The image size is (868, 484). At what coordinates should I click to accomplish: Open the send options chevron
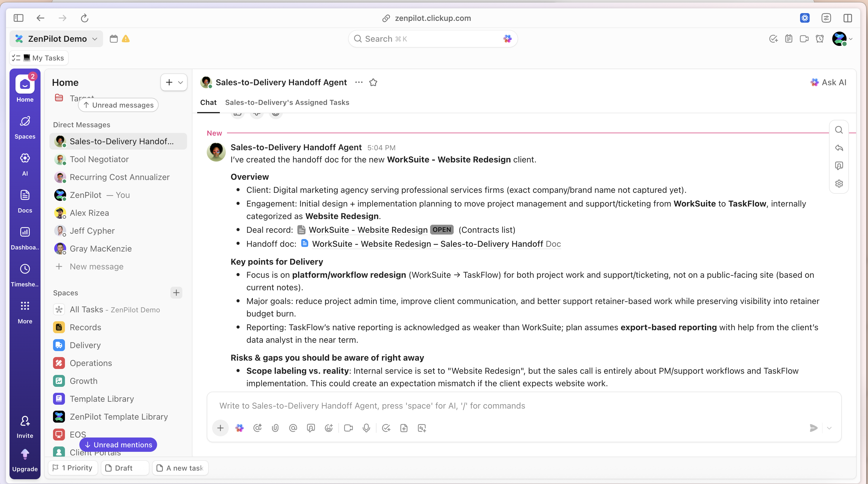[830, 428]
